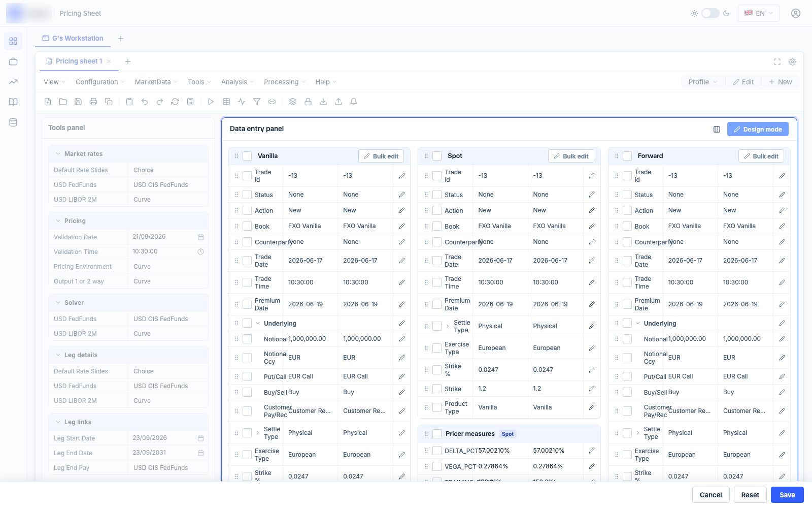Click the link chain toolbar icon
Image resolution: width=812 pixels, height=508 pixels.
click(x=272, y=102)
